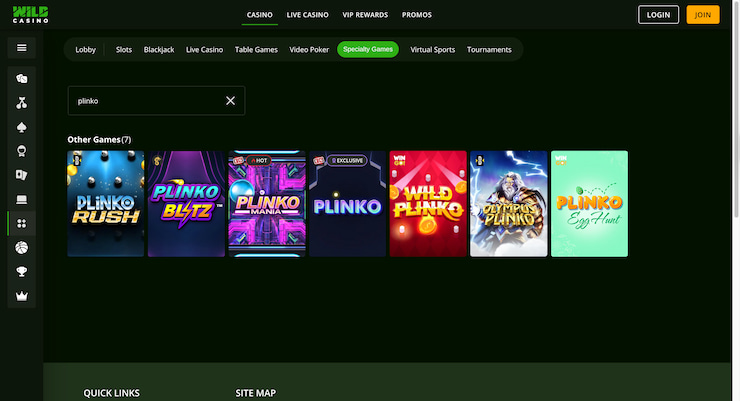The height and width of the screenshot is (401, 740).
Task: Launch the exclusive Plinko game
Action: (x=347, y=204)
